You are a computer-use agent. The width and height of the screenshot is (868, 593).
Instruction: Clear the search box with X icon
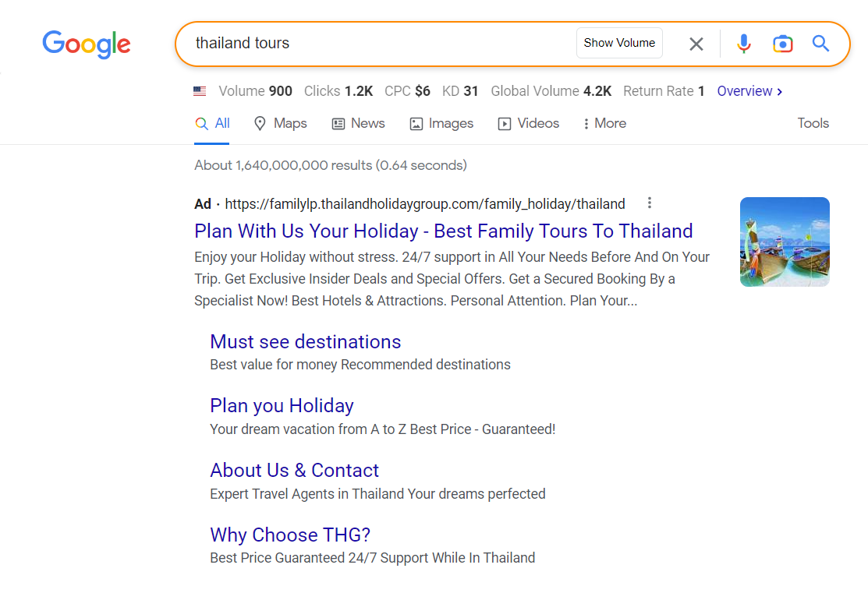click(x=696, y=44)
